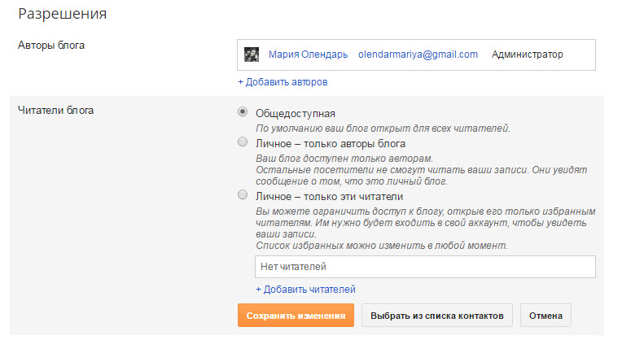Viewport: 644px width, 340px height.
Task: Click the 'Авторы блога' row label
Action: 51,46
